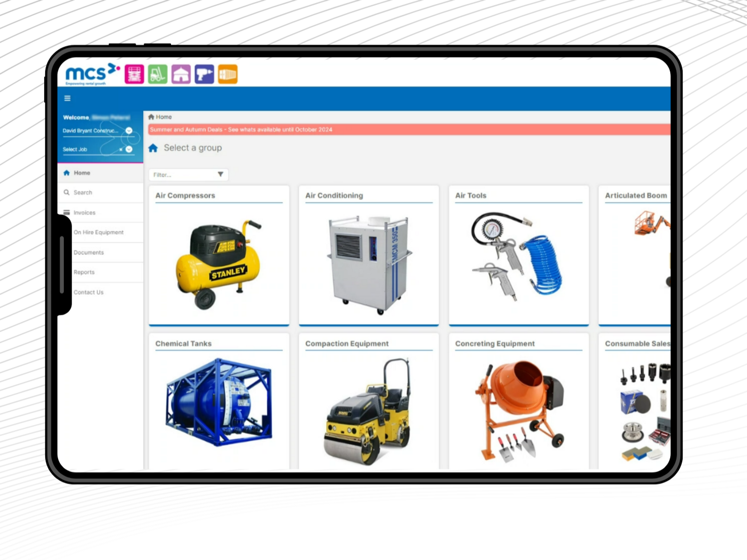Click the Invoices card icon in sidebar

(x=67, y=212)
